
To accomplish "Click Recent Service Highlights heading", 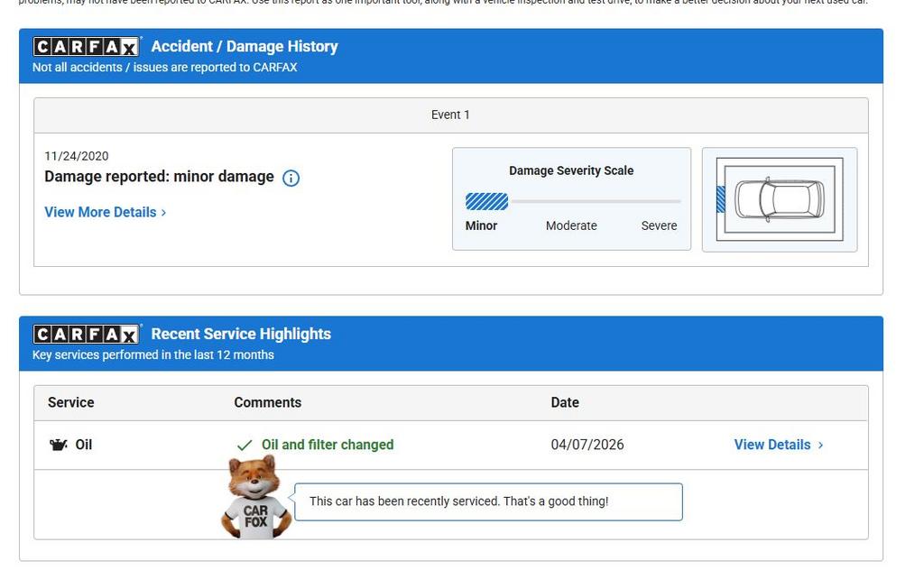I will click(241, 334).
